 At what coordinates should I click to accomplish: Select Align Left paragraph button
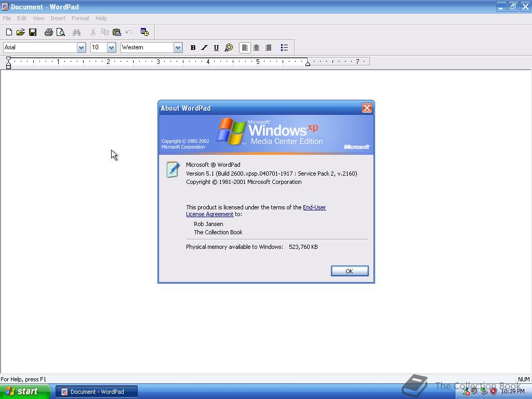pyautogui.click(x=245, y=47)
